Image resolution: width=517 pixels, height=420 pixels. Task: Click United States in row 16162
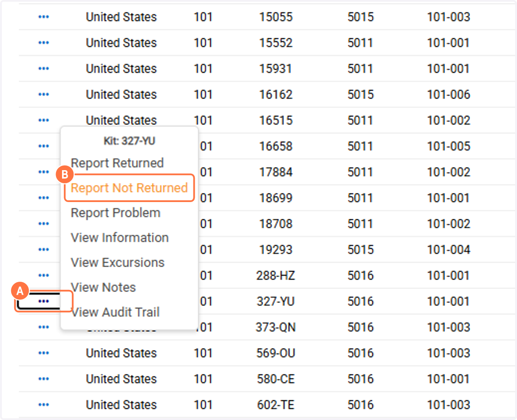tap(121, 95)
